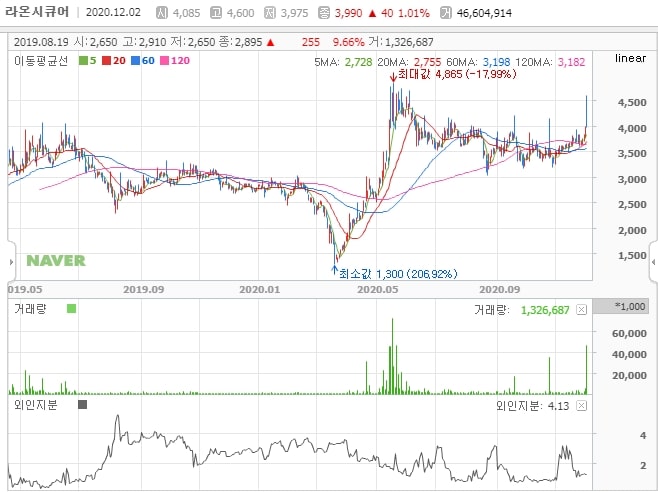Click the 라온시큐어 stock name
The height and width of the screenshot is (492, 658).
tap(37, 11)
